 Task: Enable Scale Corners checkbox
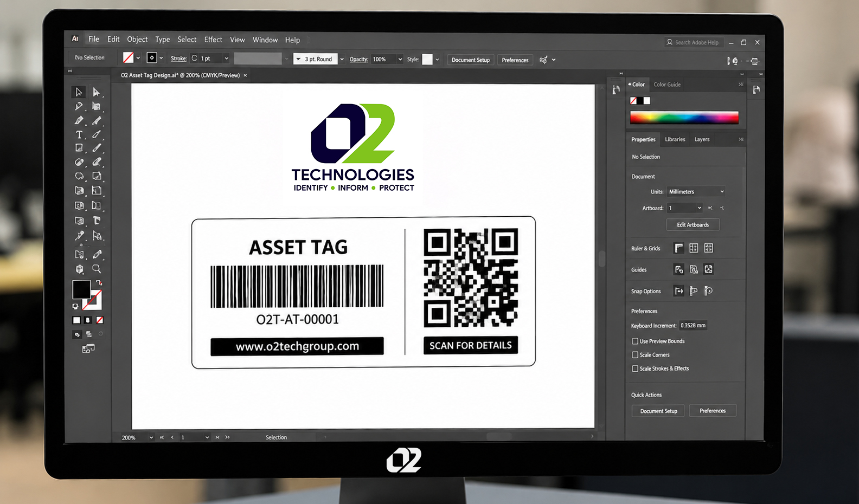635,355
